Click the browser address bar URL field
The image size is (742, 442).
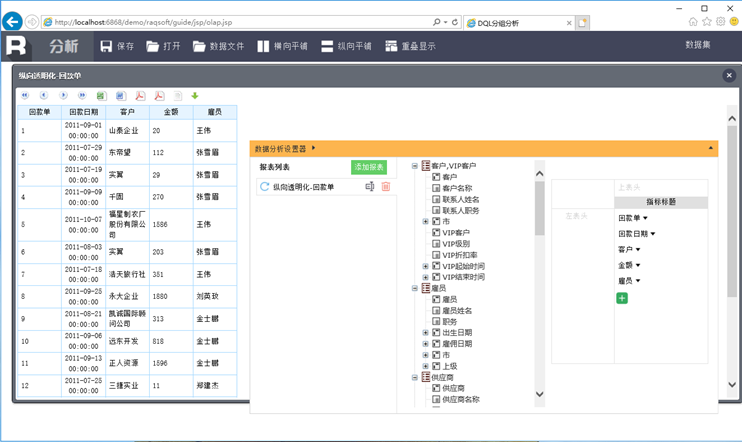click(240, 22)
